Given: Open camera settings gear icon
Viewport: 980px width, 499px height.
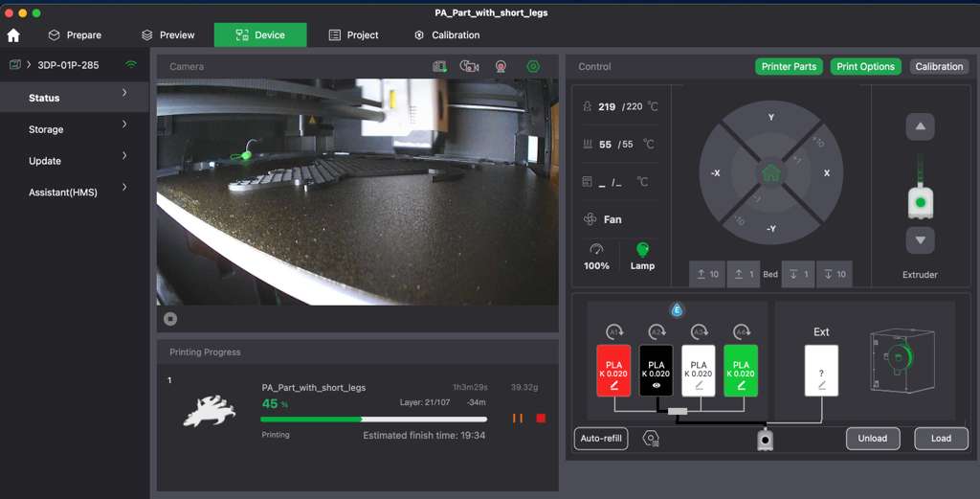Looking at the screenshot, I should click(533, 66).
